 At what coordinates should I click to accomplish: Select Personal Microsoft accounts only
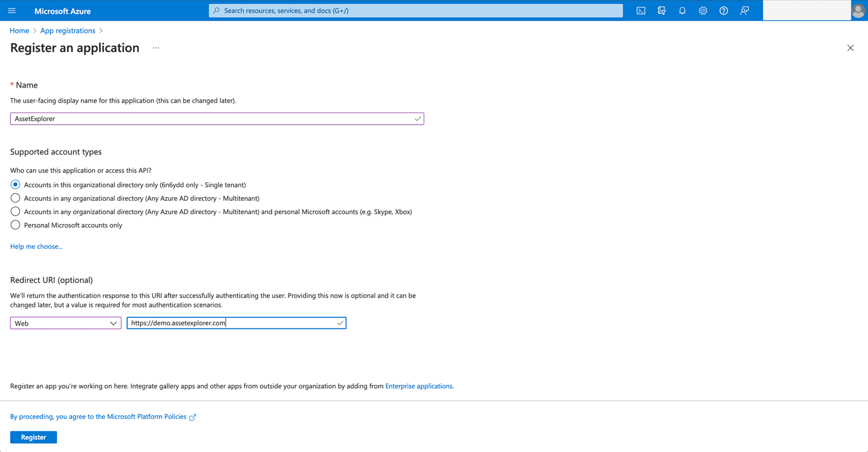click(15, 225)
